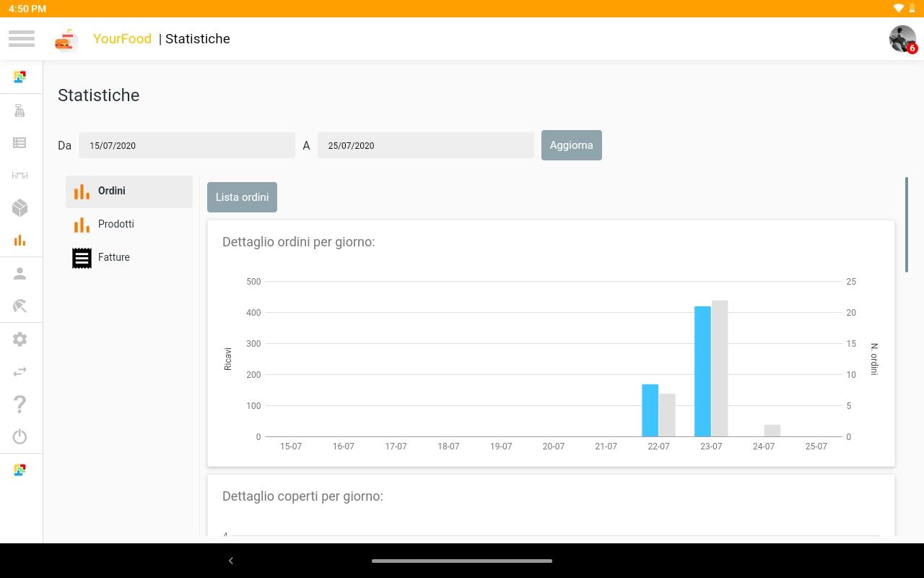The width and height of the screenshot is (924, 578).
Task: Open the list view sidebar icon
Action: (x=20, y=143)
